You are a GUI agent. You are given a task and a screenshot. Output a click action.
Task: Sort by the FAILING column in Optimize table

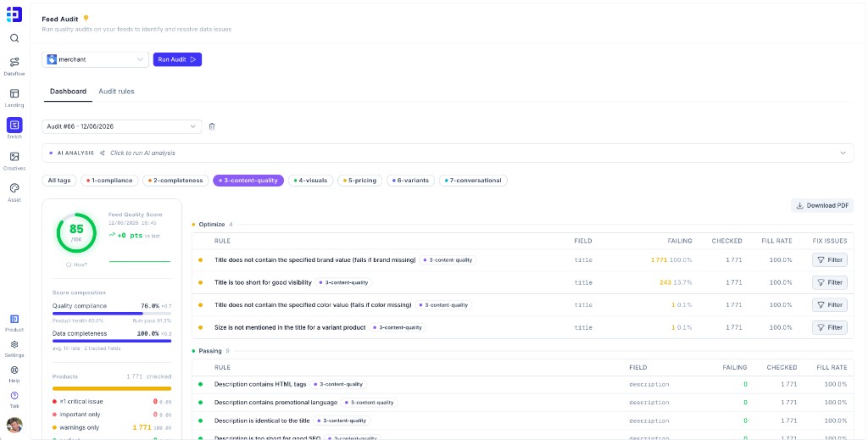click(x=680, y=241)
